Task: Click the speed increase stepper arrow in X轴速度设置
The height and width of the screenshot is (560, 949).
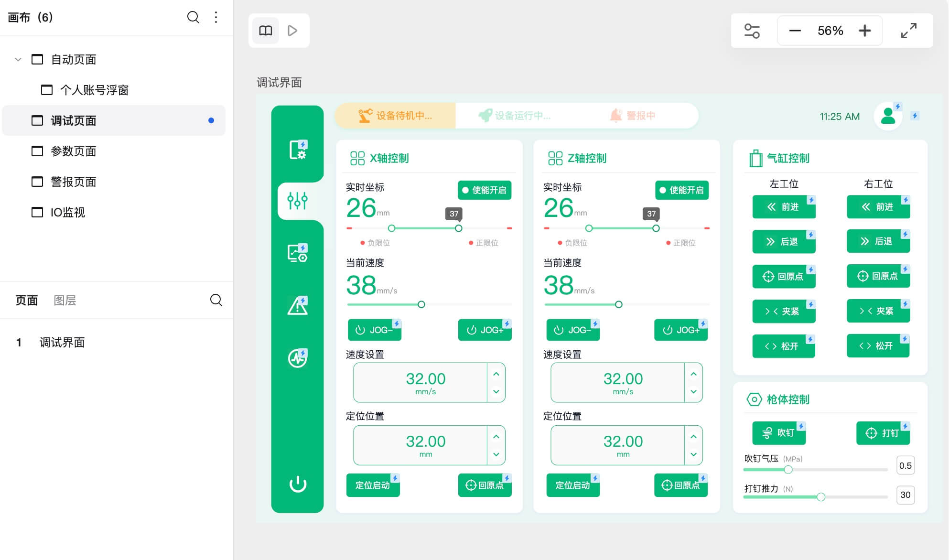Action: 496,375
